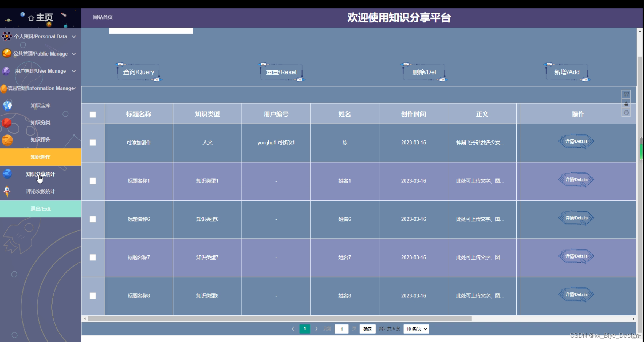This screenshot has width=644, height=342.
Task: Expand 个人资料/Personal Data menu
Action: [41, 36]
